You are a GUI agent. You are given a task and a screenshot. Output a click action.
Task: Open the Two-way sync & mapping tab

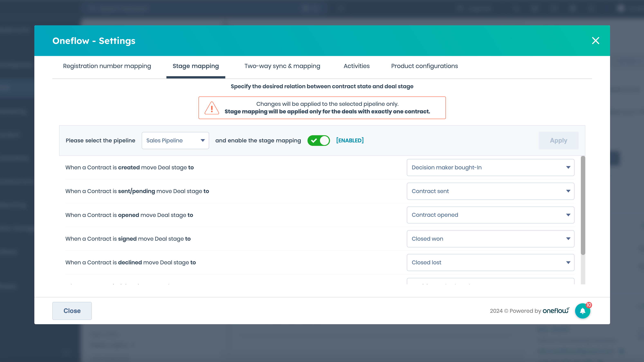point(282,66)
